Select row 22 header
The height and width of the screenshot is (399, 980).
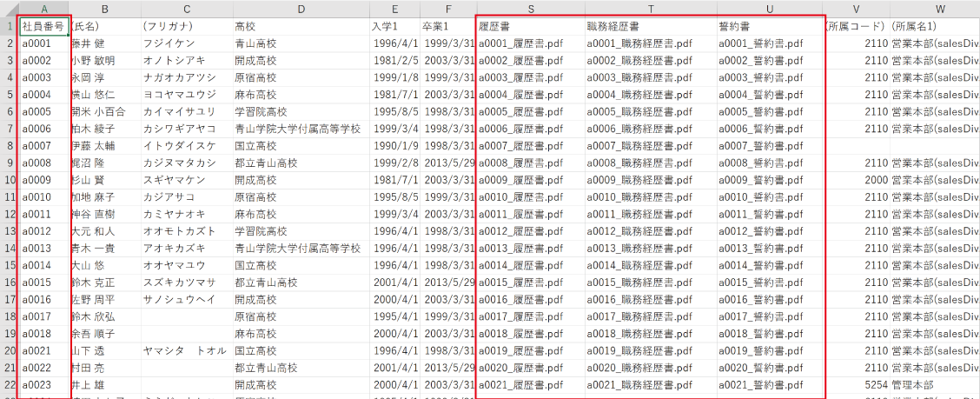(x=8, y=384)
